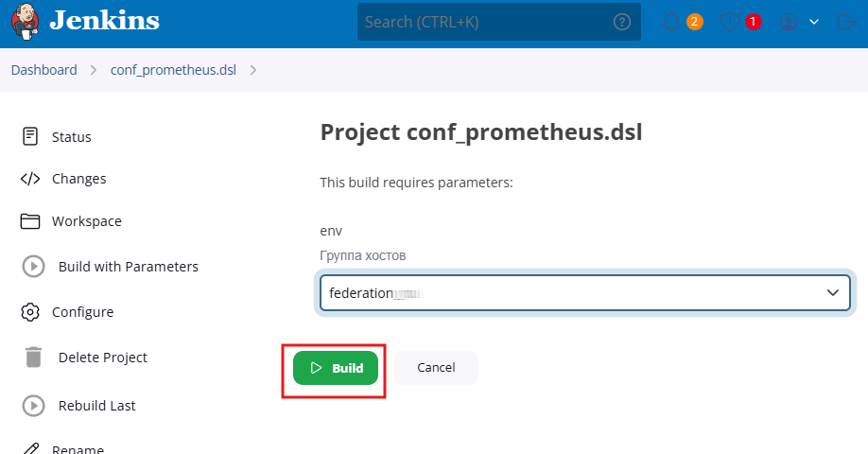Open the env host group dropdown

coord(585,293)
